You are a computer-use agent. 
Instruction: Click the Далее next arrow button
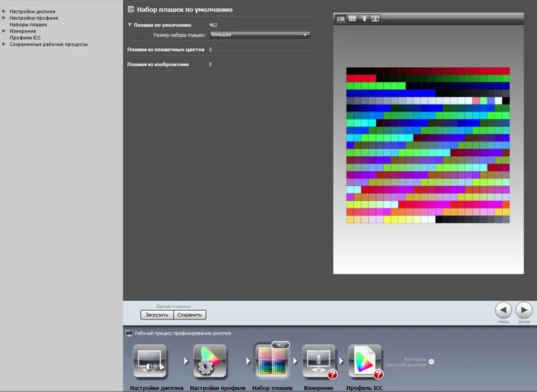[x=524, y=310]
